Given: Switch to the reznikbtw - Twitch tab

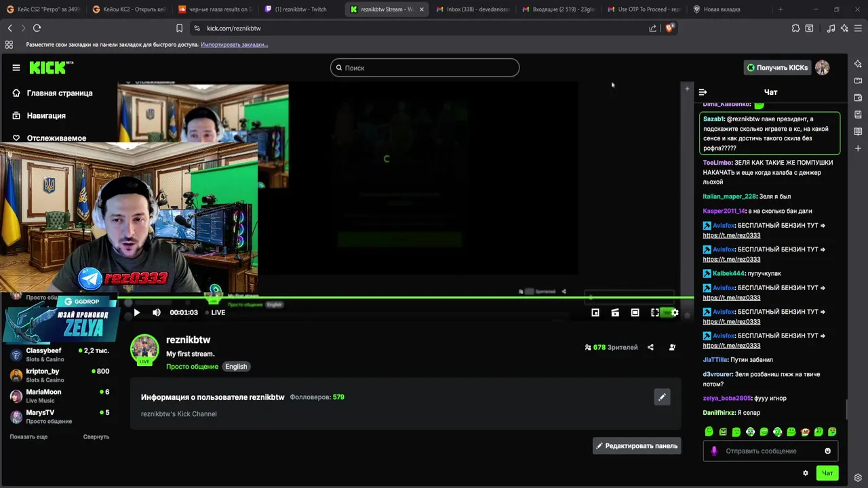Looking at the screenshot, I should tap(300, 9).
